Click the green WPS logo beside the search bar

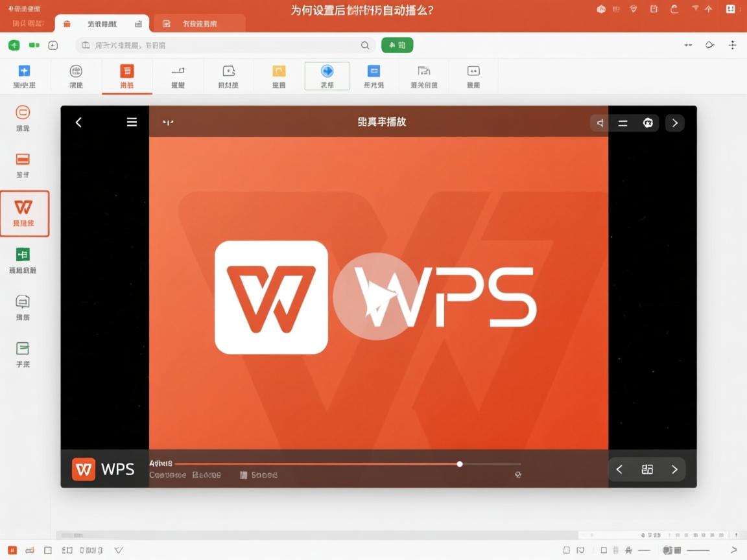[x=14, y=45]
